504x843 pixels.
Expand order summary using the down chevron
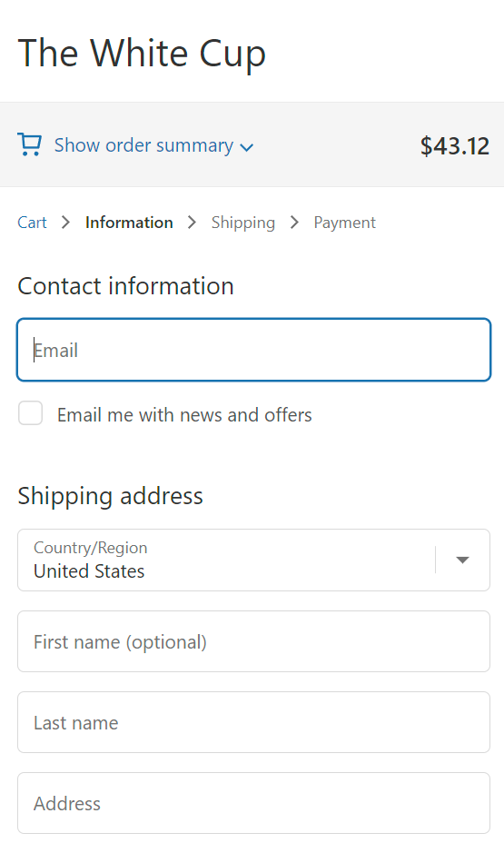pos(247,147)
